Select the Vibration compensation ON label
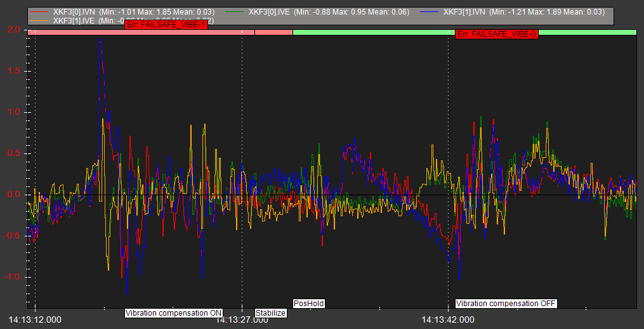This screenshot has width=644, height=329. coord(173,313)
